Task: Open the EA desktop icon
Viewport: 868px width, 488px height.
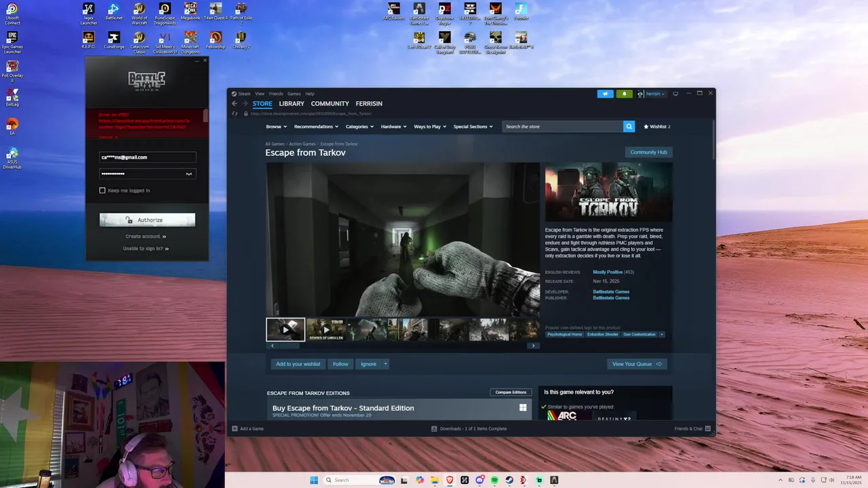Action: click(12, 127)
